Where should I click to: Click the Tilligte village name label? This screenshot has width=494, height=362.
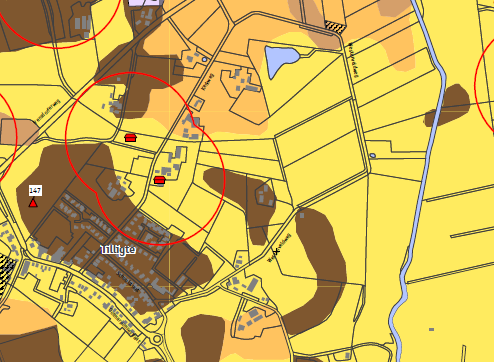point(118,250)
